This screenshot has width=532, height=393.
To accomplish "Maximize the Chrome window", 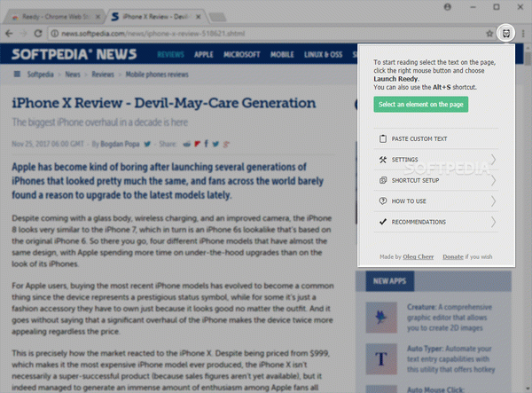I will coord(497,7).
